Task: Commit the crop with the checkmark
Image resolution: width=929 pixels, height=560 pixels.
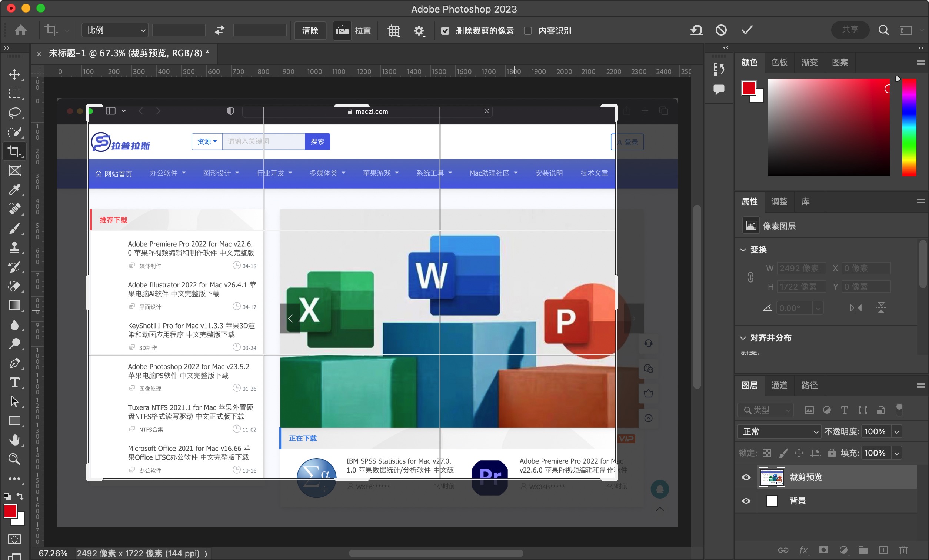Action: (747, 30)
